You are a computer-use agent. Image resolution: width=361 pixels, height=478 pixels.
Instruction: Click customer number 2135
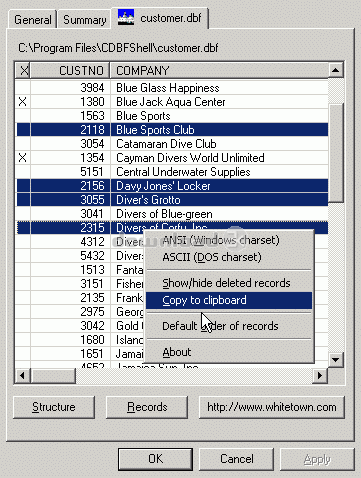coord(92,298)
